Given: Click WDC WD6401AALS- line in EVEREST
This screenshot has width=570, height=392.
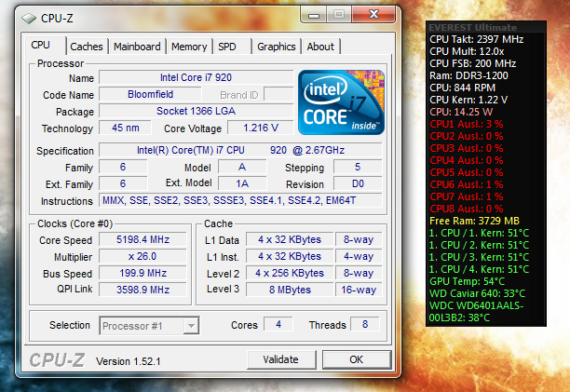Looking at the screenshot, I should [x=476, y=305].
